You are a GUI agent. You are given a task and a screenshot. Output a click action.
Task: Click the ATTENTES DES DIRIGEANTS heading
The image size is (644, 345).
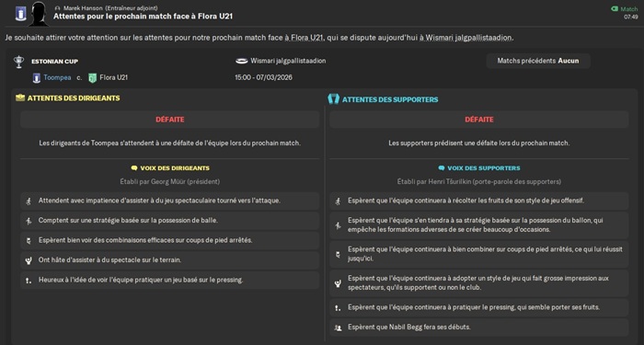(x=74, y=98)
